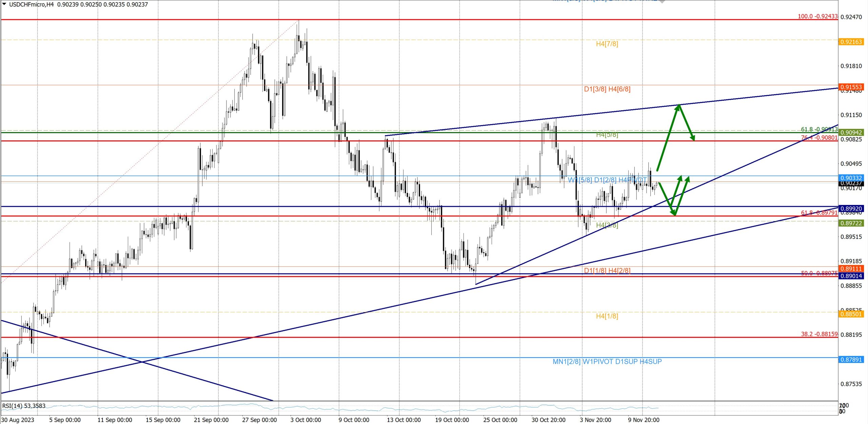
Task: Click the triangle arrow beside USDCHFmicro,H4
Action: 4,4
